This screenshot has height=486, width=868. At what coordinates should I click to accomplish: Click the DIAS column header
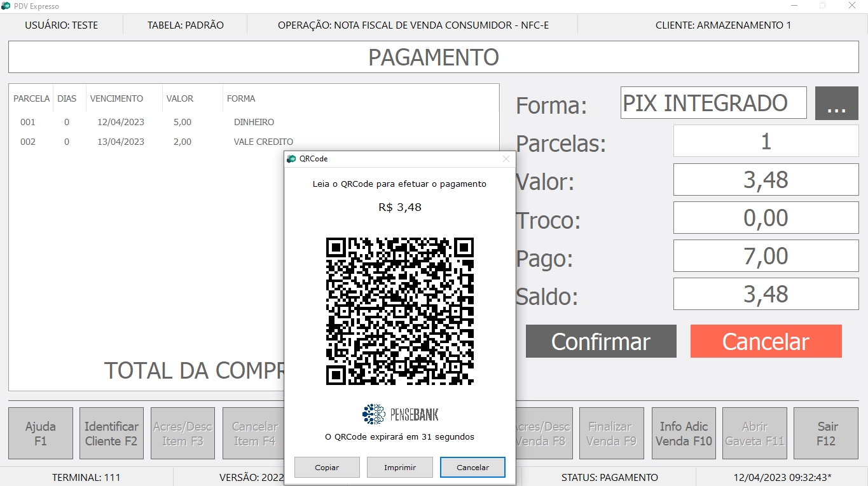click(67, 98)
